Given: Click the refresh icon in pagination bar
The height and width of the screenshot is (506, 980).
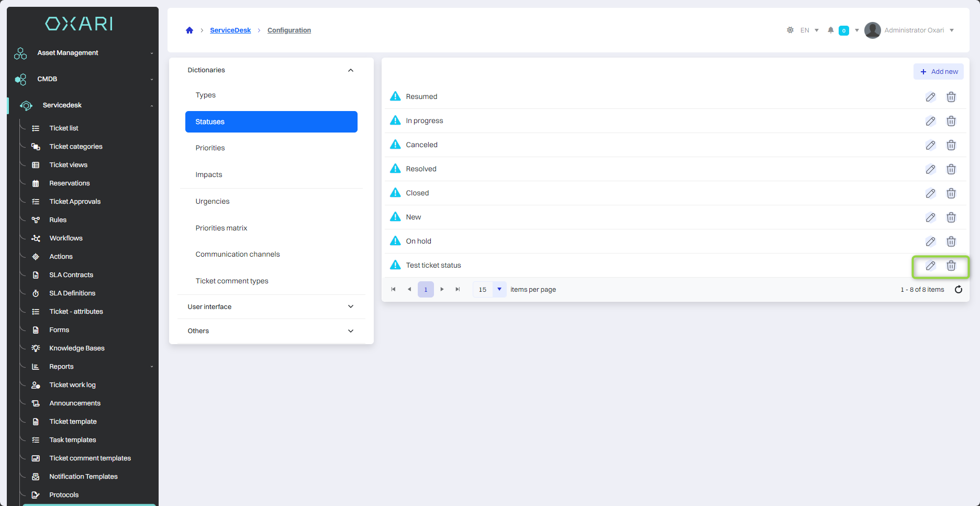Looking at the screenshot, I should point(959,290).
